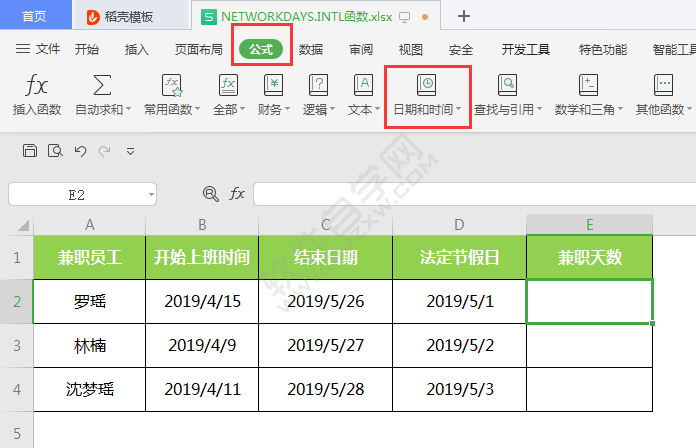Click the Insert Function fx icon
The height and width of the screenshot is (448, 696).
[36, 85]
